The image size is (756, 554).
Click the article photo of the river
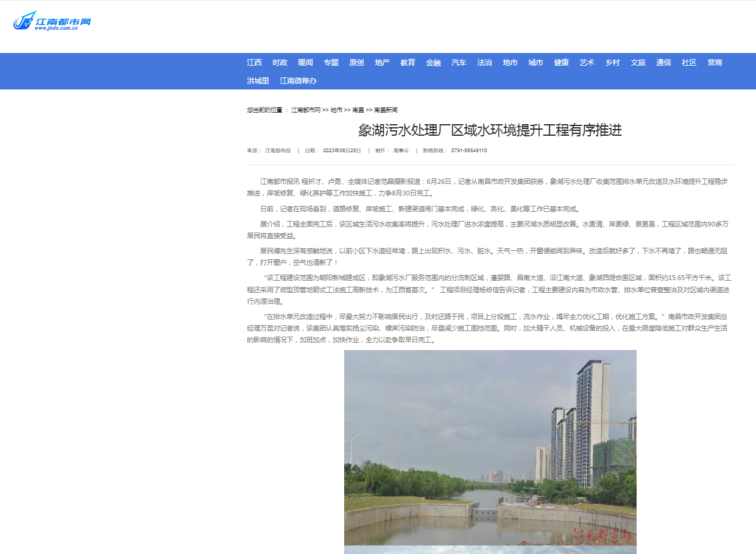pyautogui.click(x=490, y=447)
